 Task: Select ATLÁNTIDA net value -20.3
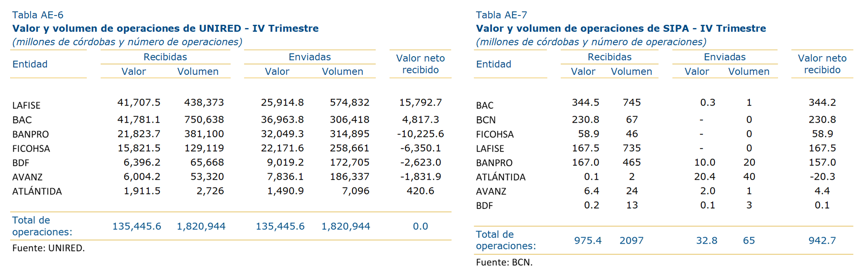[x=822, y=176]
